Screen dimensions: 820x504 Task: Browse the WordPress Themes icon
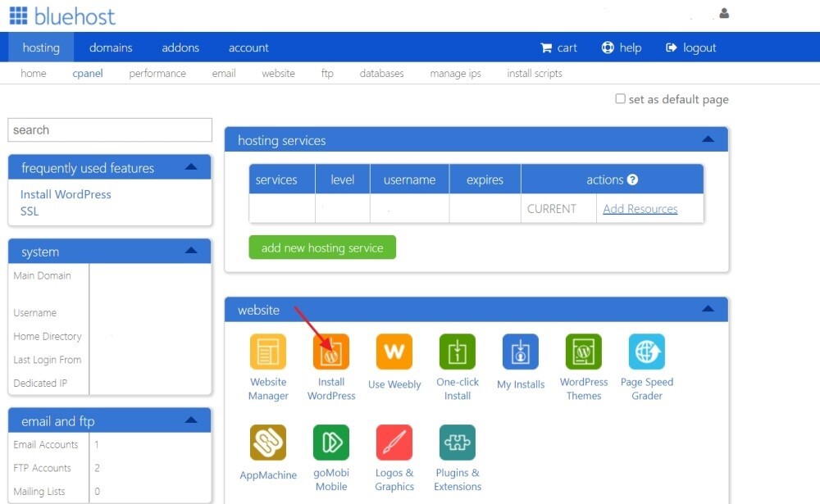584,352
